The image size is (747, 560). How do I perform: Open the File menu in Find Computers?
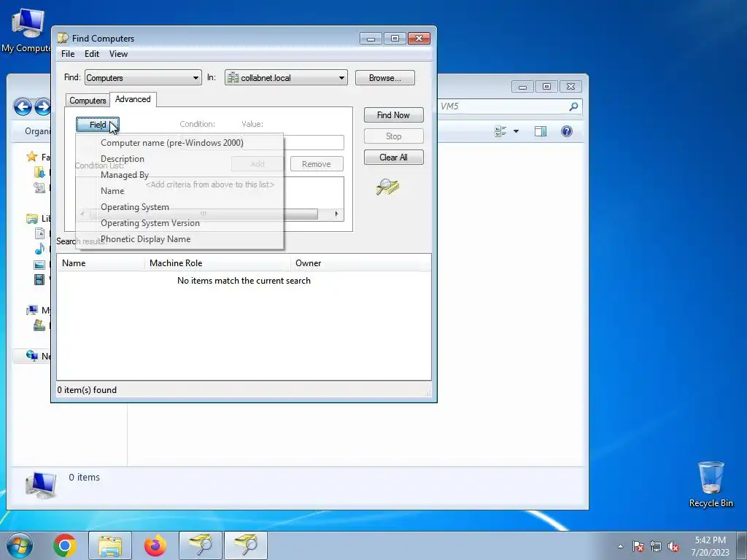68,54
